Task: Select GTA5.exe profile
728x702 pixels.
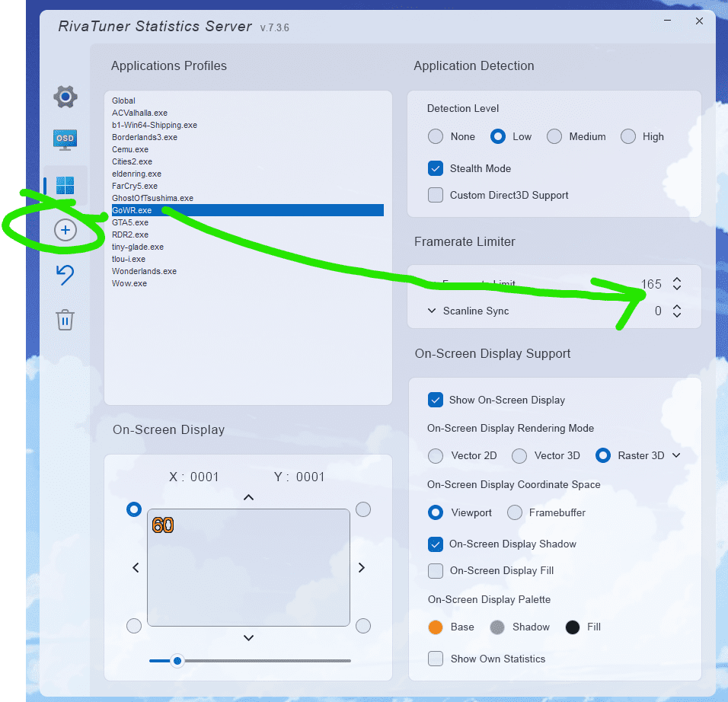Action: click(x=247, y=222)
